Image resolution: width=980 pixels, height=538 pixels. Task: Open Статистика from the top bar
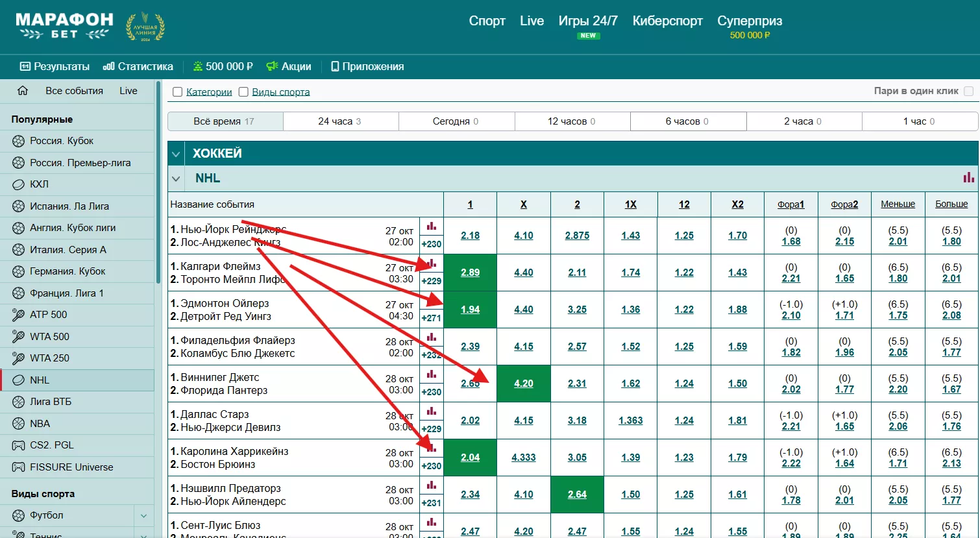coord(138,66)
